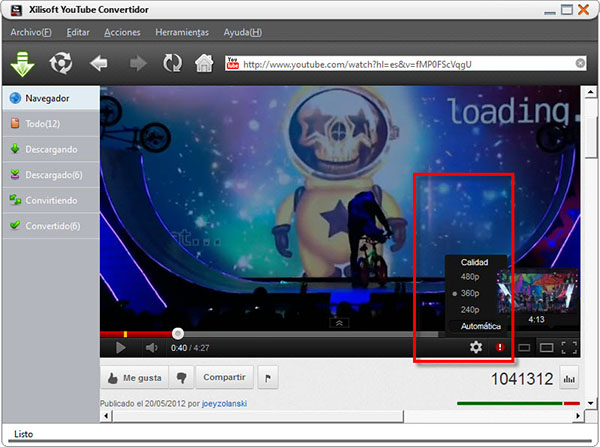Clear the URL with the X icon
This screenshot has height=447, width=600.
coord(580,63)
